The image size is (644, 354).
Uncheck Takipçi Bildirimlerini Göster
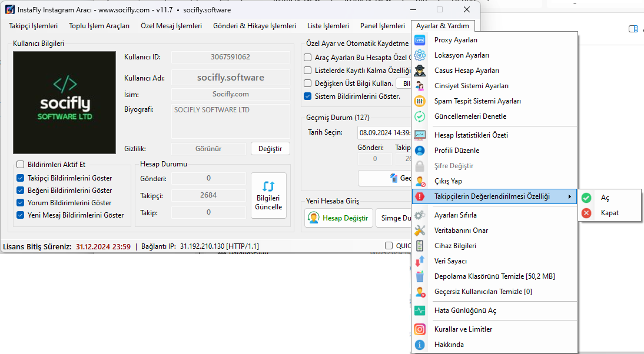click(x=21, y=178)
